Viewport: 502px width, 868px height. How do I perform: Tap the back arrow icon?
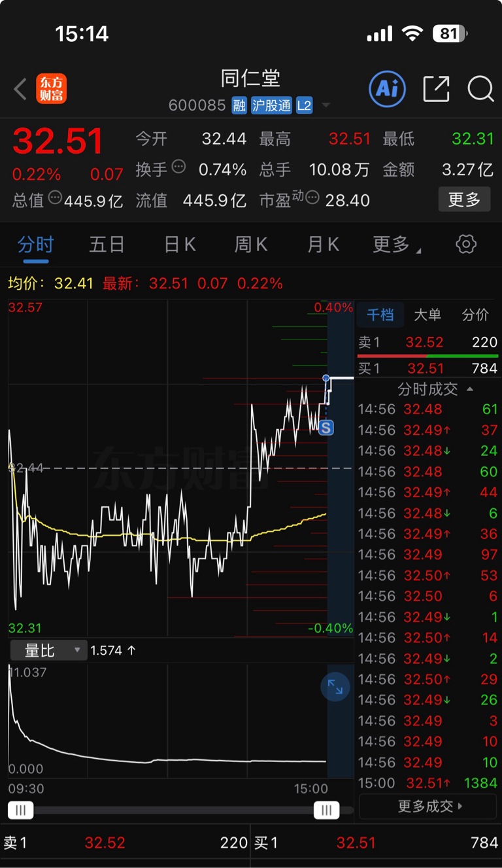click(x=20, y=90)
